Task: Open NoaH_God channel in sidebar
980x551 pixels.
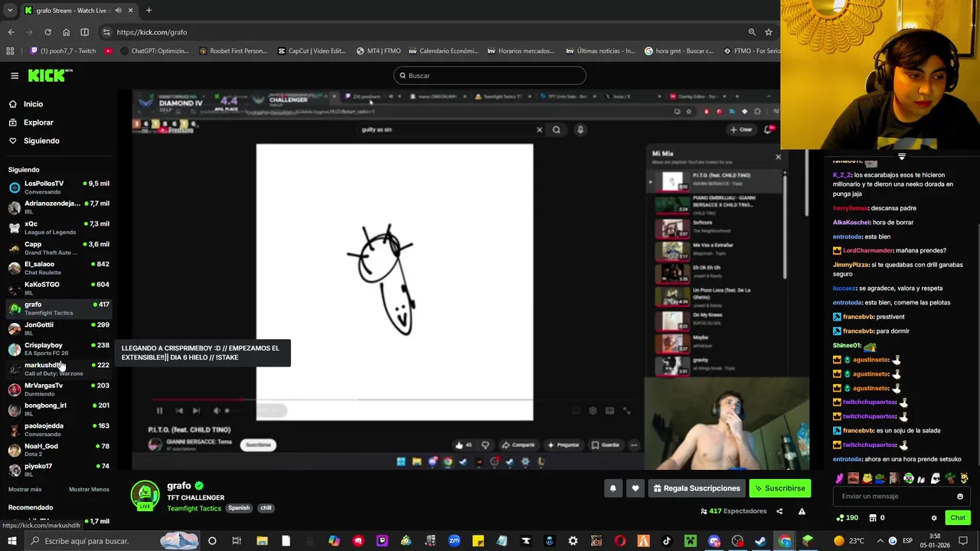Action: [x=59, y=450]
